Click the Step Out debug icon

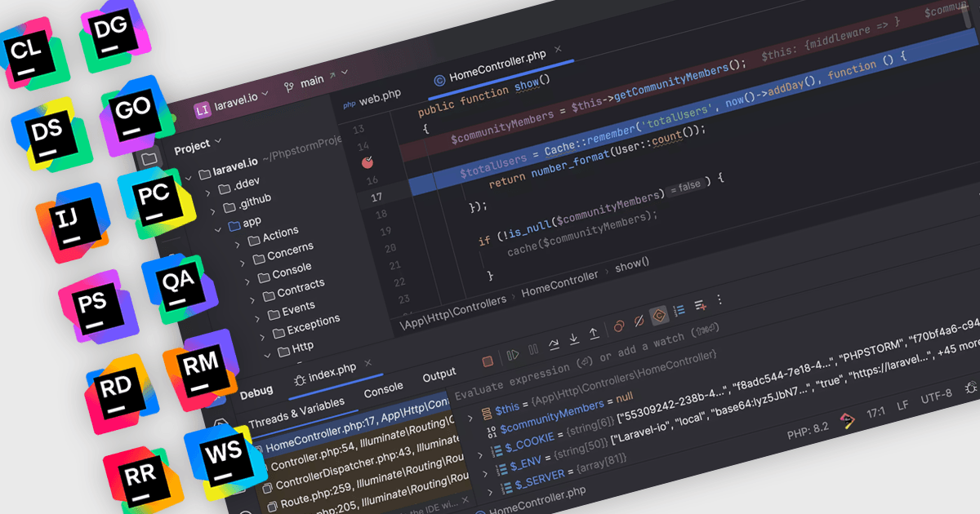(594, 332)
